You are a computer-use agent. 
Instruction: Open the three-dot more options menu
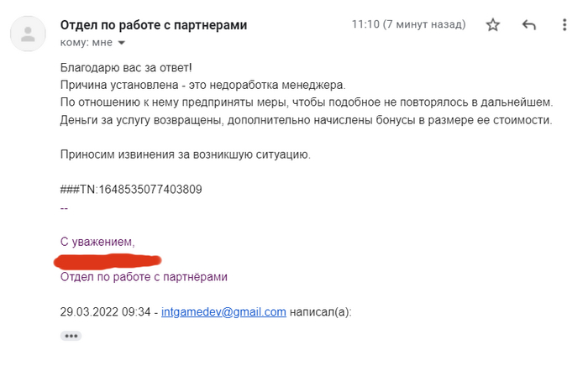[x=564, y=25]
